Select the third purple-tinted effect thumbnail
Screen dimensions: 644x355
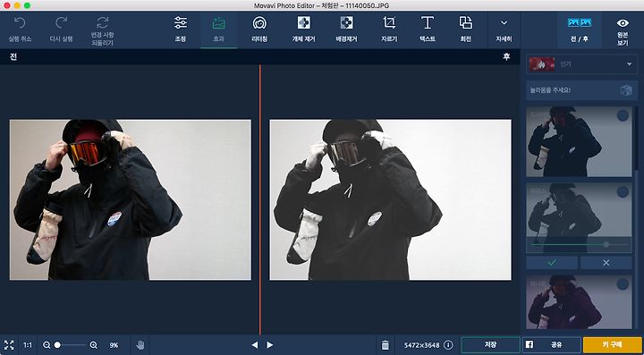(579, 302)
